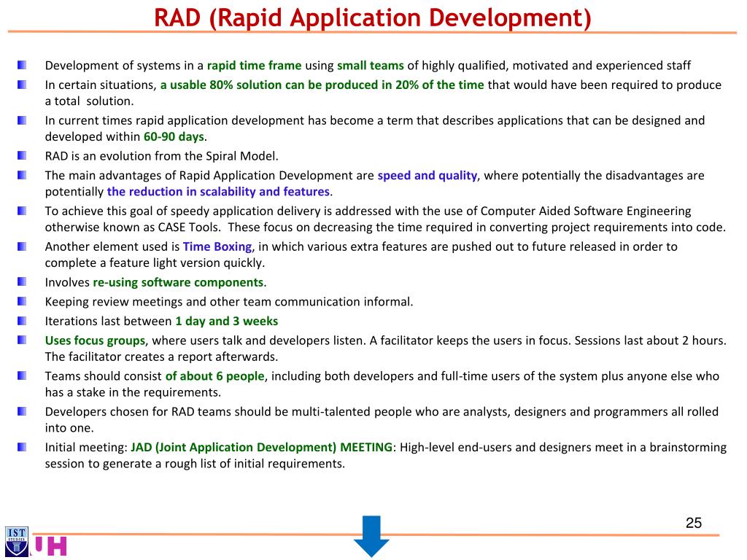
Task: Click the bullet square beside 'Development of systems'
Action: (22, 65)
